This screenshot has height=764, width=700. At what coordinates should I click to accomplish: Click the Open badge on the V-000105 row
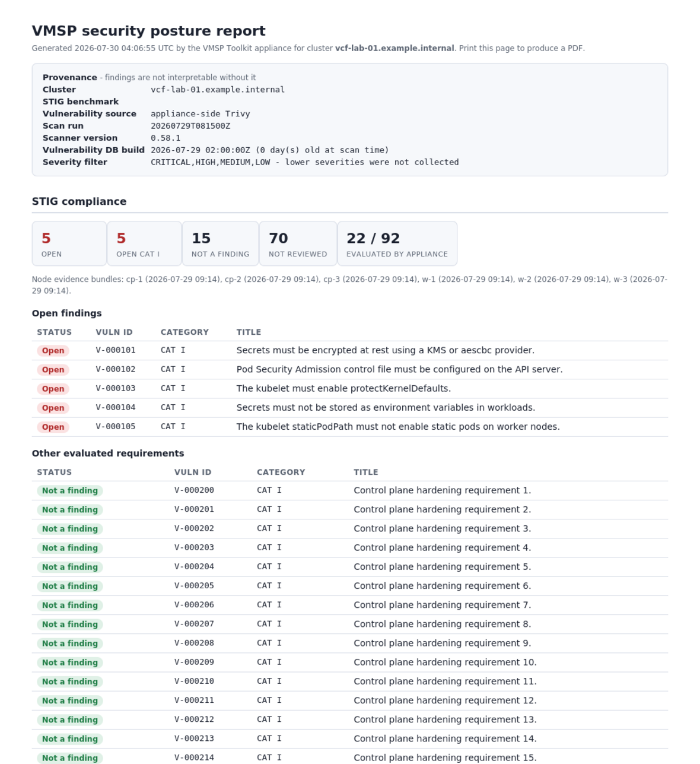tap(53, 427)
